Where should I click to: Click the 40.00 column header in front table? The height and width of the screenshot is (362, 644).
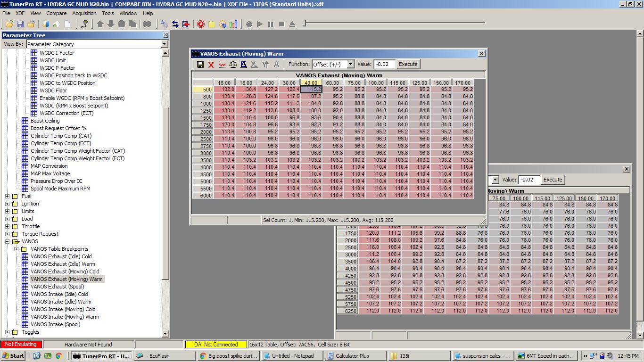311,83
